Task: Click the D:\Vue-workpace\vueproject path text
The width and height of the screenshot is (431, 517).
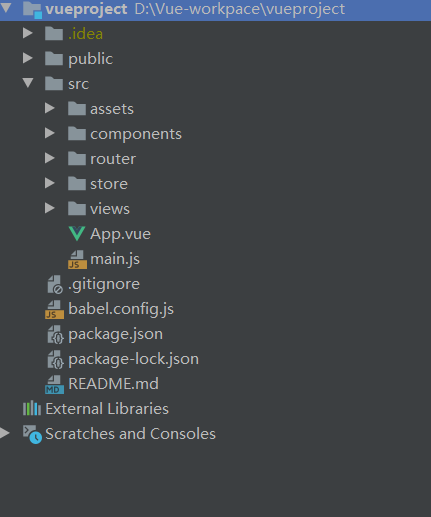Action: 239,9
